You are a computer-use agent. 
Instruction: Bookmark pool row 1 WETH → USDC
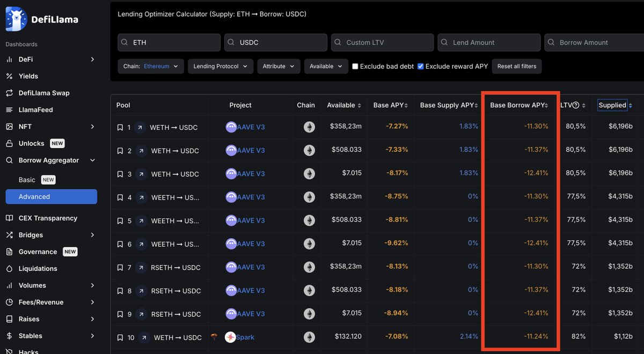point(120,128)
